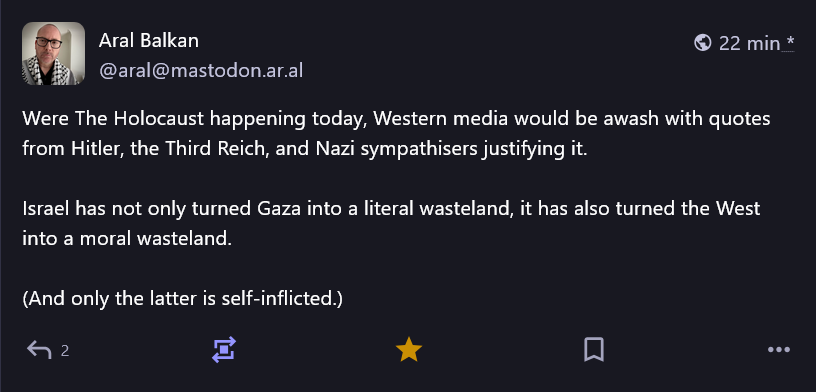Click the line beginning "from Hitler, the Third"
This screenshot has width=816, height=392.
pos(304,149)
